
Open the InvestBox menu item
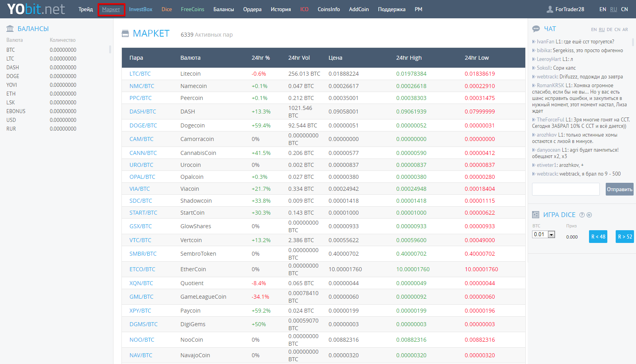point(141,9)
